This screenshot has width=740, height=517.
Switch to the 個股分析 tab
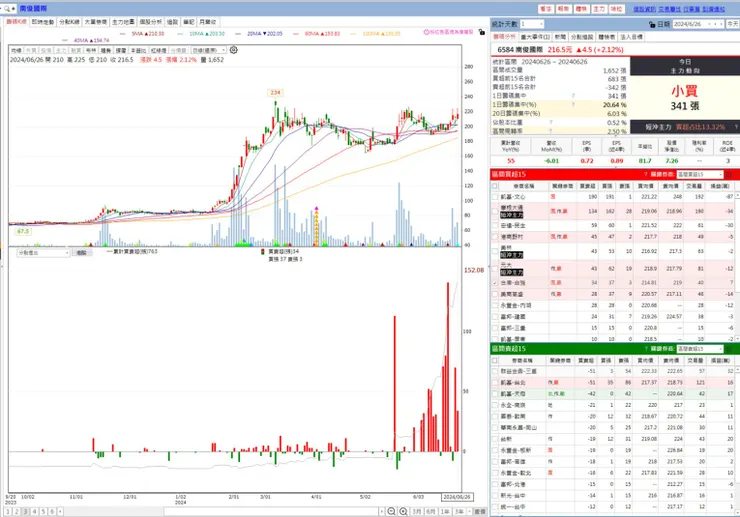pyautogui.click(x=151, y=22)
